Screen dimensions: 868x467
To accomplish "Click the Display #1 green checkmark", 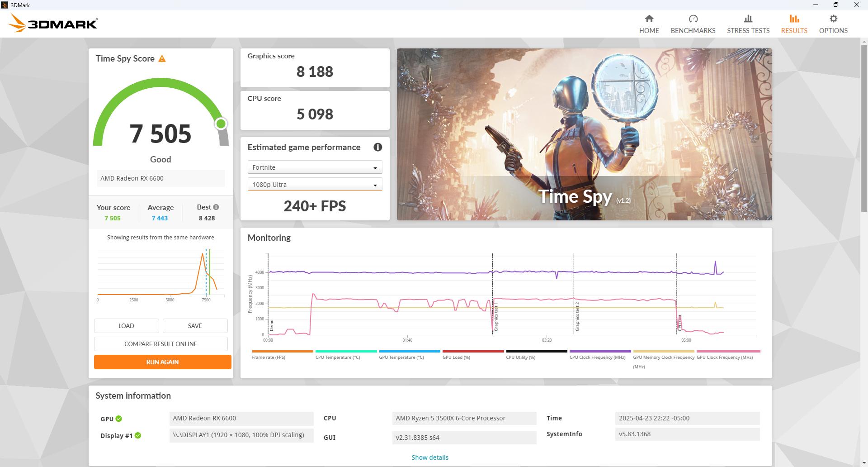I will pyautogui.click(x=138, y=435).
